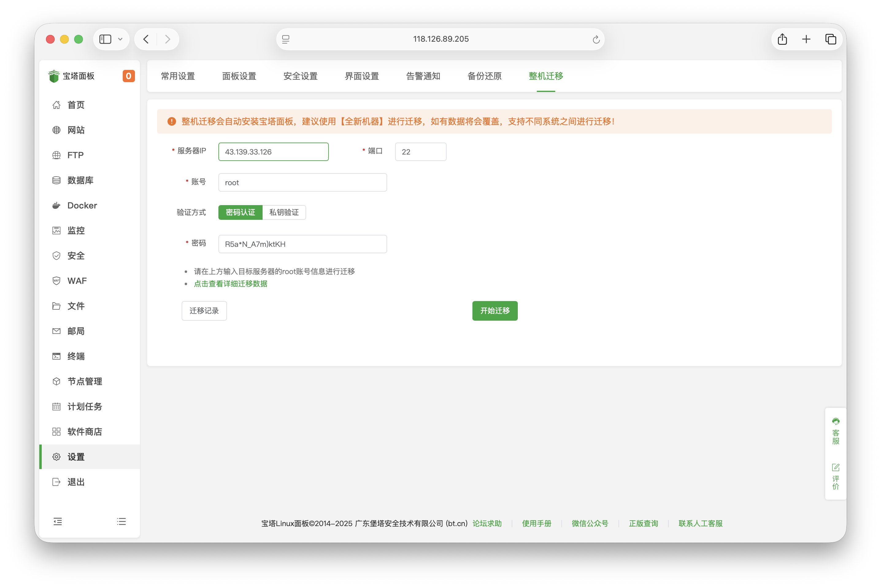881x588 pixels.
Task: Collapse the sidebar with the bottom-left toggle
Action: [x=58, y=521]
